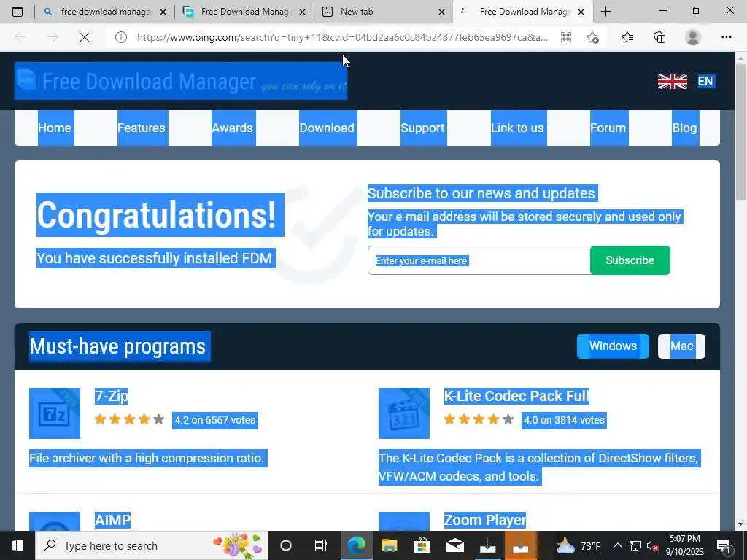Viewport: 747px width, 560px height.
Task: Click the 7-Zip program icon
Action: tap(55, 413)
